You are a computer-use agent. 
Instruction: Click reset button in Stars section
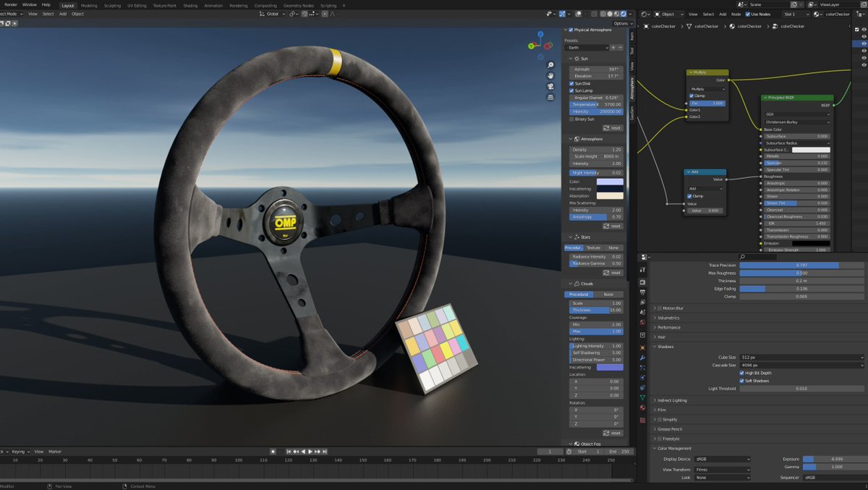click(x=612, y=273)
